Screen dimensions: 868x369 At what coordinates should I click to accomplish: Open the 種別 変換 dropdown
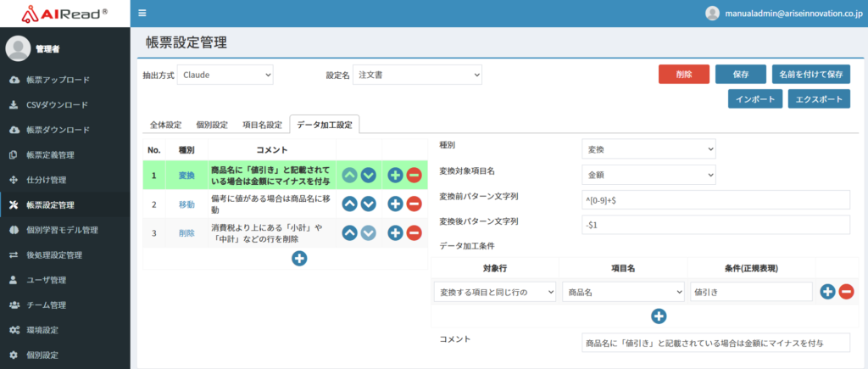pos(648,149)
